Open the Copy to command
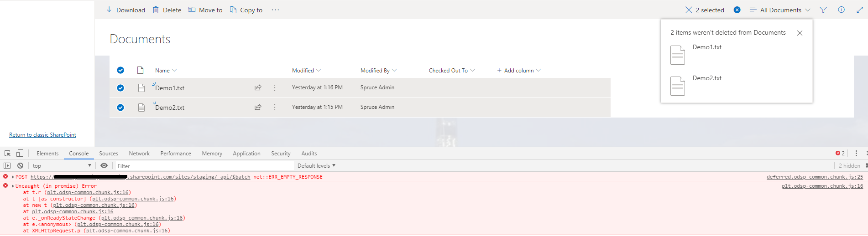868x236 pixels. [246, 10]
